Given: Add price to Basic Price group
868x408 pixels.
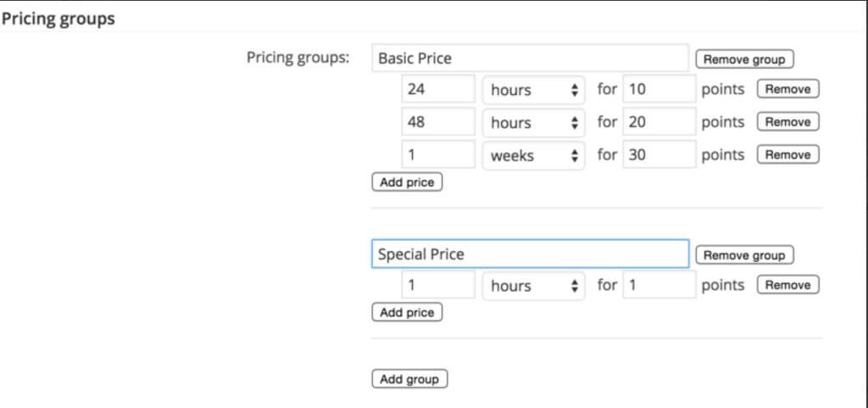Looking at the screenshot, I should pyautogui.click(x=407, y=182).
